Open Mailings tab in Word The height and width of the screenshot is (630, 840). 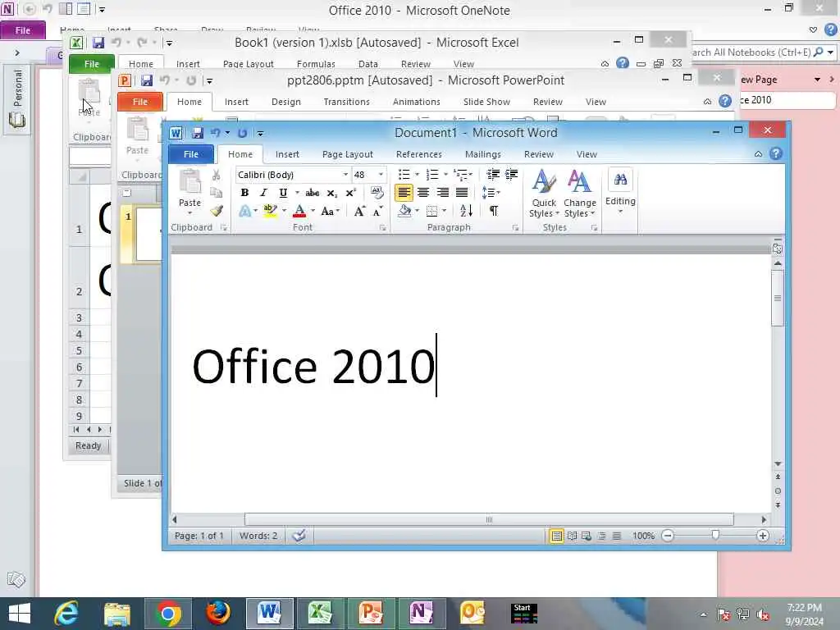[x=482, y=154]
